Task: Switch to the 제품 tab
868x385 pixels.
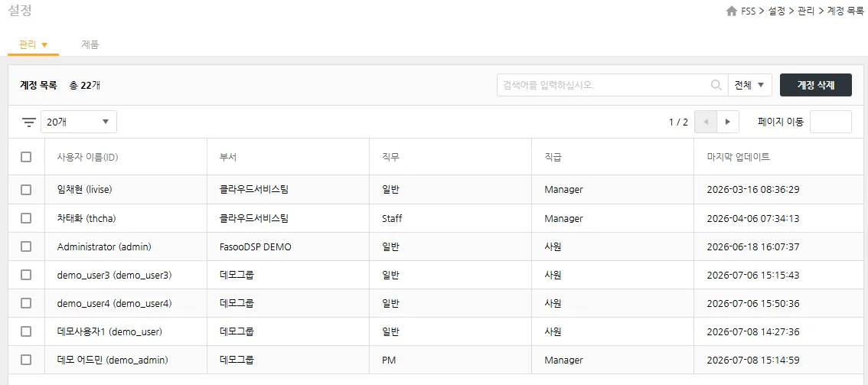Action: click(x=90, y=45)
